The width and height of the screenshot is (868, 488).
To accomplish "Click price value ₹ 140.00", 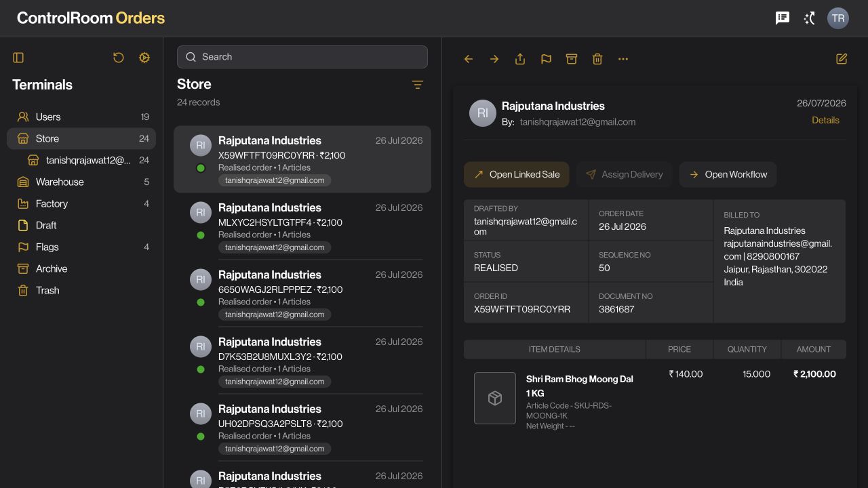I will [x=686, y=374].
